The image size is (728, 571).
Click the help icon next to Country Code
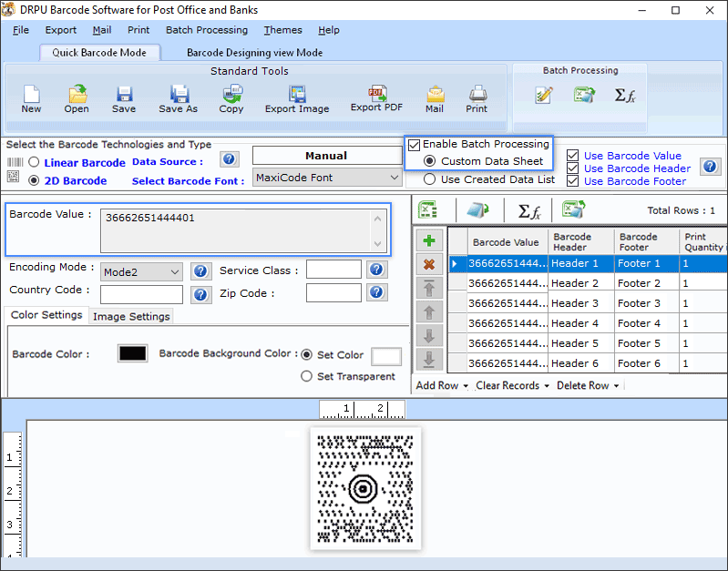[200, 294]
